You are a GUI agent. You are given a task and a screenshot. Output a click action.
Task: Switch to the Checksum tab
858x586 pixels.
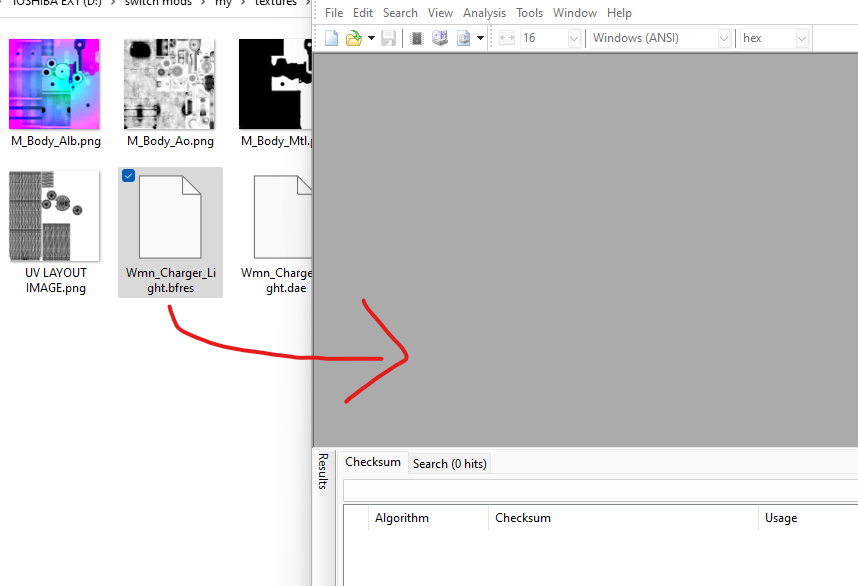372,462
